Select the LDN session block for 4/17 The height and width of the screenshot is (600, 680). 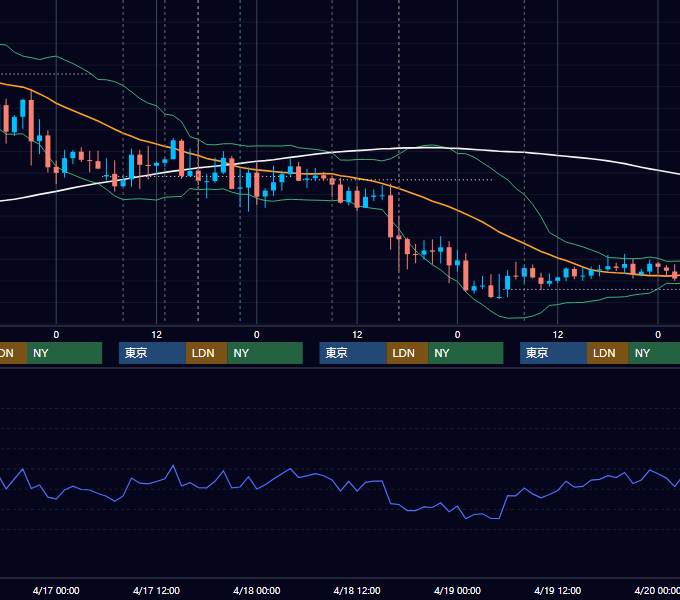pyautogui.click(x=206, y=353)
